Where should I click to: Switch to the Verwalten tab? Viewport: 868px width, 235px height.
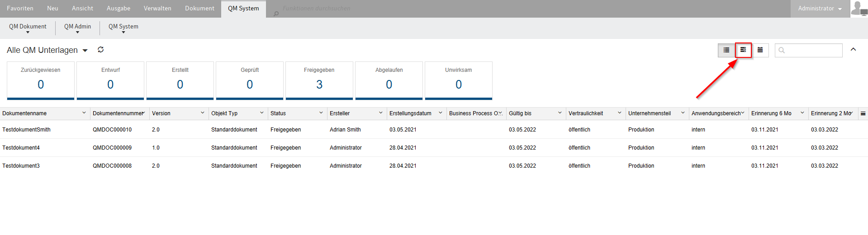pyautogui.click(x=157, y=9)
